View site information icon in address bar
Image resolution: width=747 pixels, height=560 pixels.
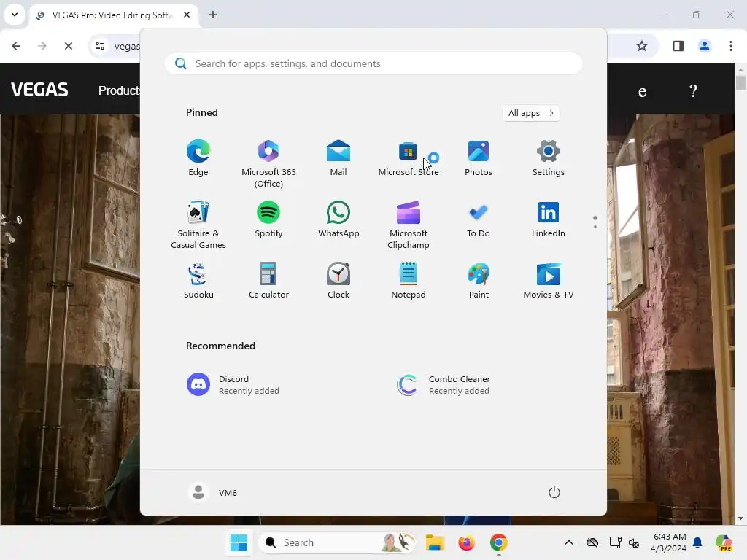(99, 46)
